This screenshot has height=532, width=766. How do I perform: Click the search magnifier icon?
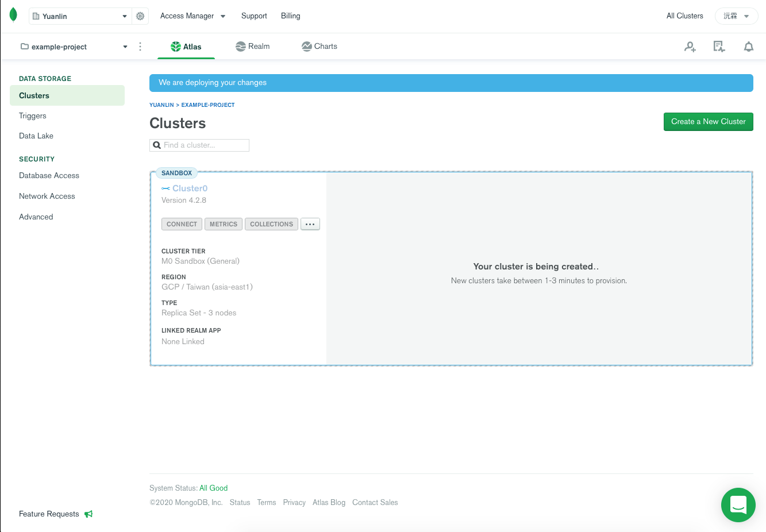157,145
